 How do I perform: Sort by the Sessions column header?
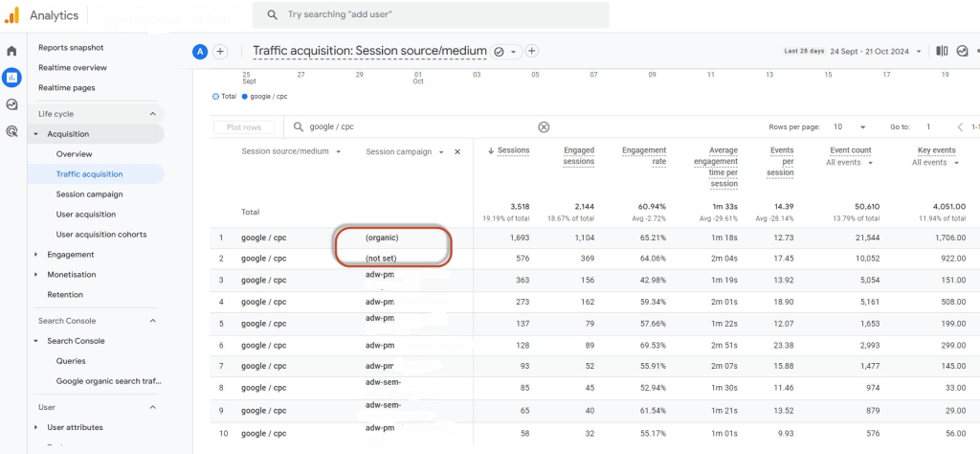[x=513, y=150]
